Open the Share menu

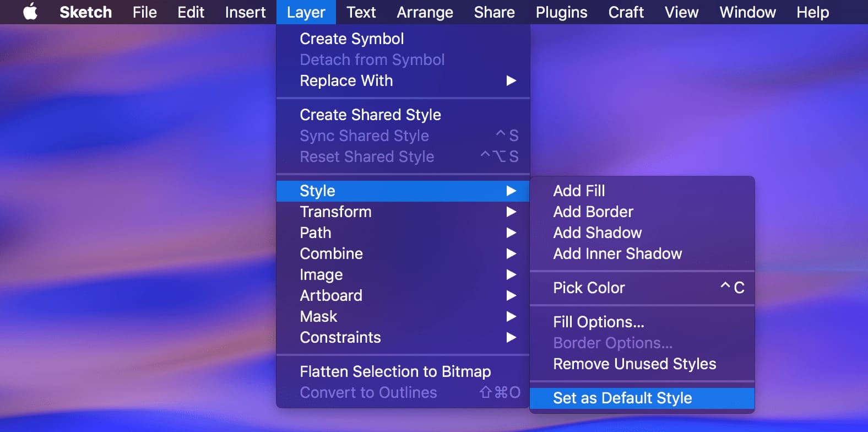(x=495, y=12)
